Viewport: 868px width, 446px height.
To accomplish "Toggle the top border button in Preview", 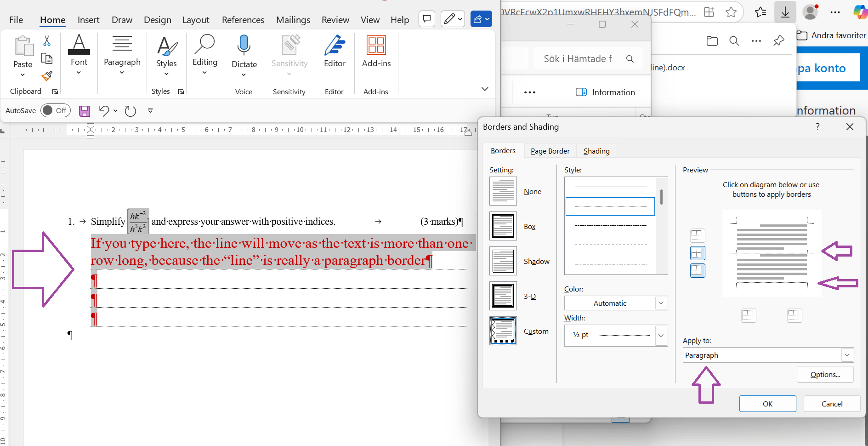I will [x=697, y=235].
